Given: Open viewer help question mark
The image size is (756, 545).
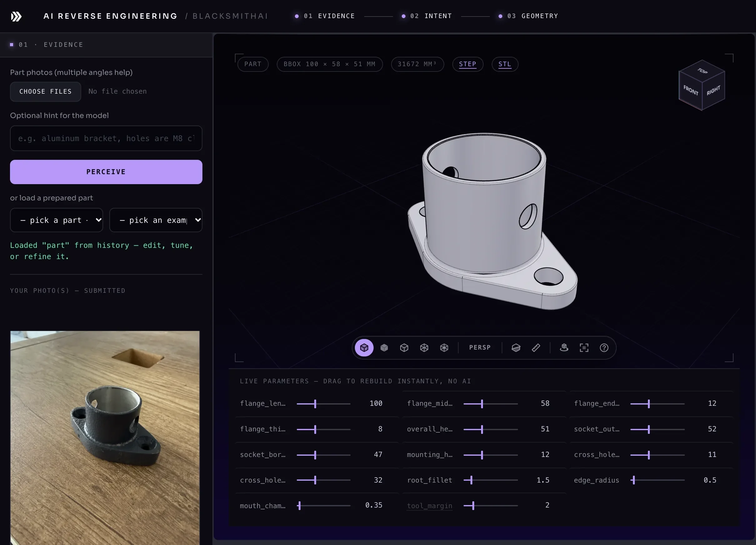Looking at the screenshot, I should pyautogui.click(x=604, y=348).
